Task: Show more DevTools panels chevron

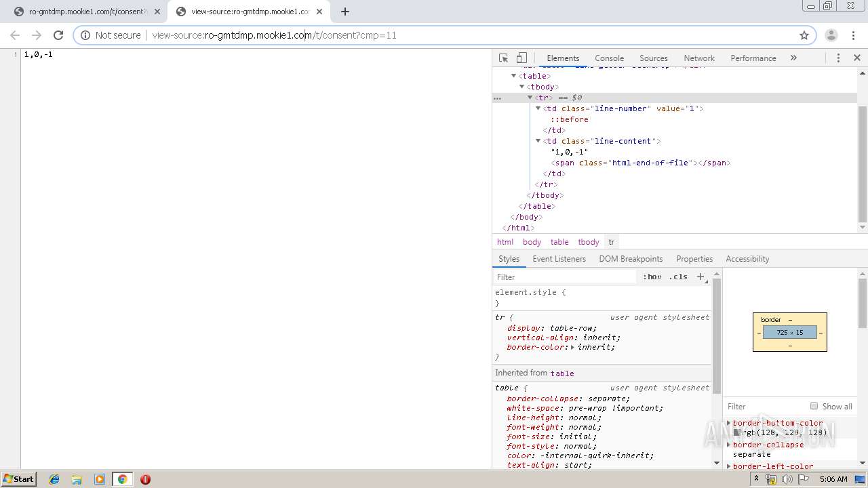Action: (793, 58)
